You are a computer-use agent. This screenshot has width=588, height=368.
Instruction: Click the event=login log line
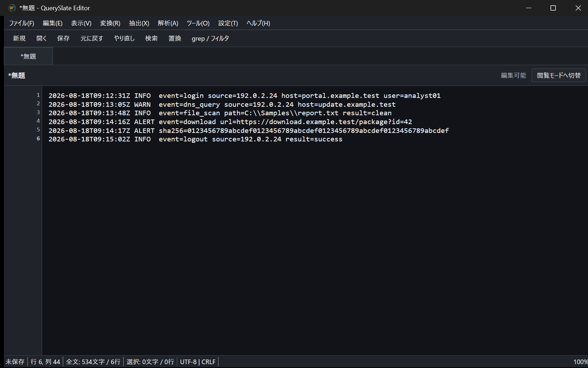click(x=244, y=96)
